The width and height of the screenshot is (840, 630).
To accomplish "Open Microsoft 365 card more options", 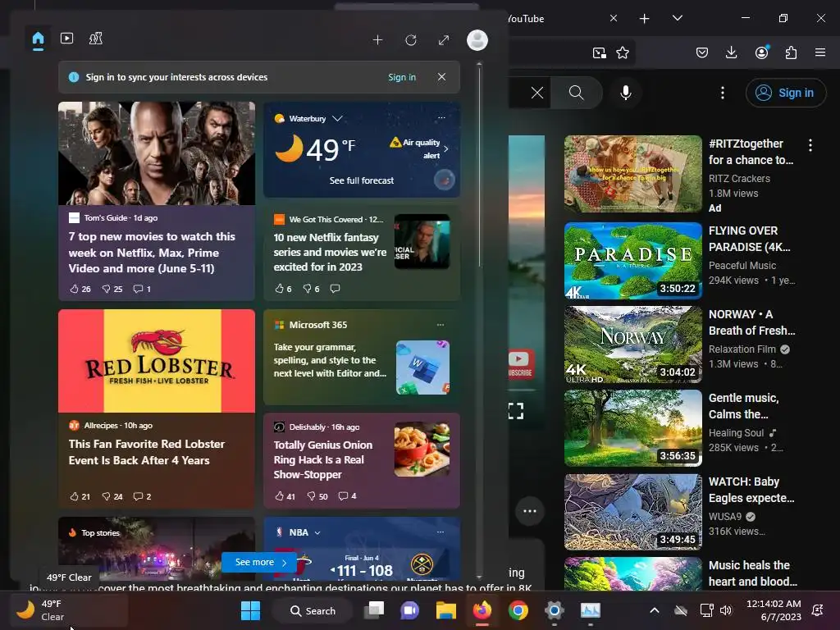I will [441, 325].
